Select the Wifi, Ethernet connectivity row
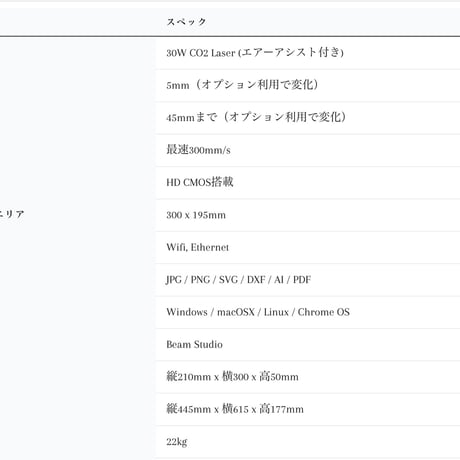Screen dimensions: 460x460 coord(308,247)
